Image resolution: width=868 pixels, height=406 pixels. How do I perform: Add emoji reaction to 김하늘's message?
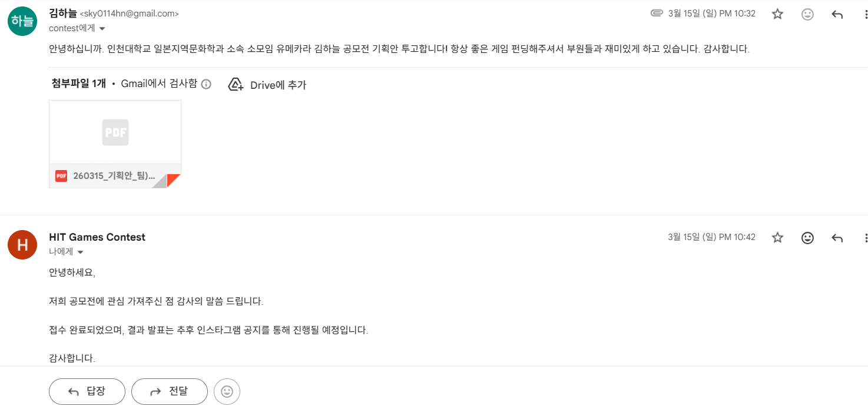807,14
